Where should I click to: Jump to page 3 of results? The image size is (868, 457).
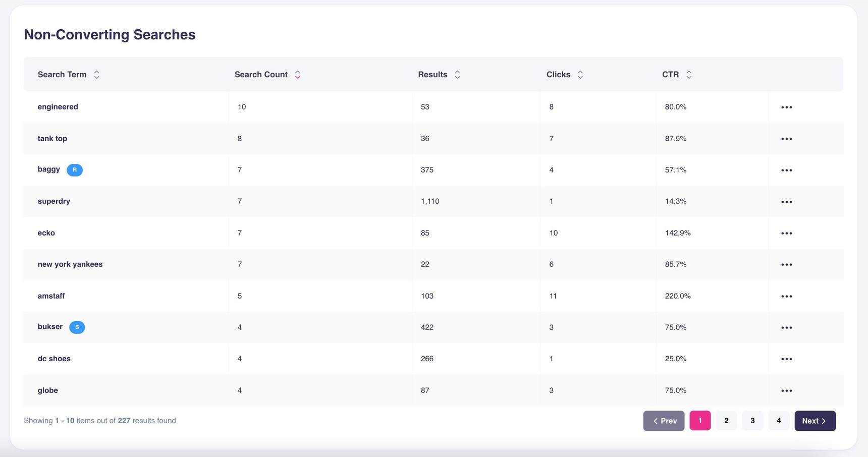coord(752,421)
